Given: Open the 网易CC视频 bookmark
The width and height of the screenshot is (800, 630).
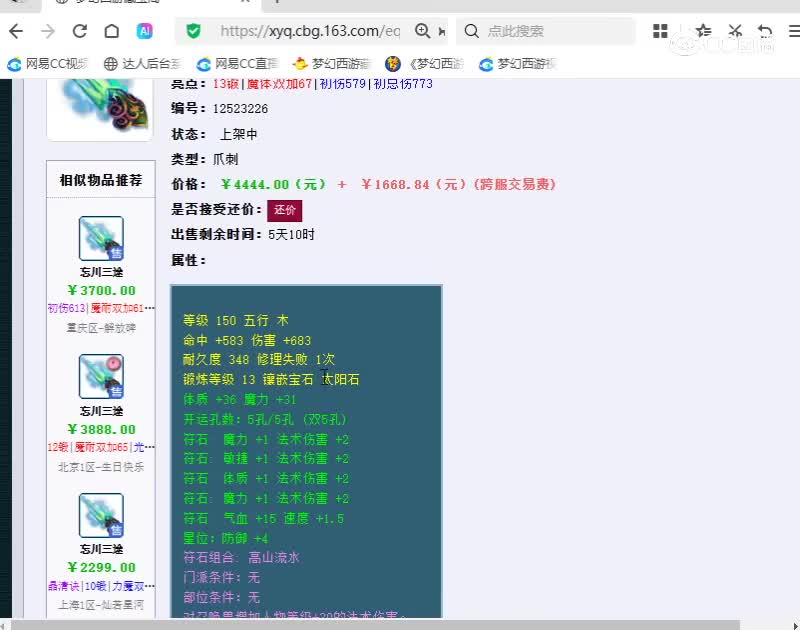Looking at the screenshot, I should [x=47, y=64].
